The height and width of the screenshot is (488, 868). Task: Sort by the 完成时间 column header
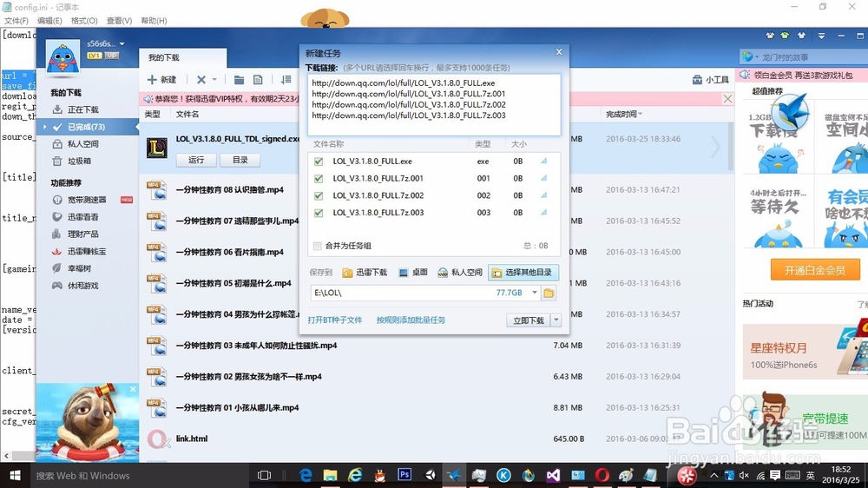[624, 114]
